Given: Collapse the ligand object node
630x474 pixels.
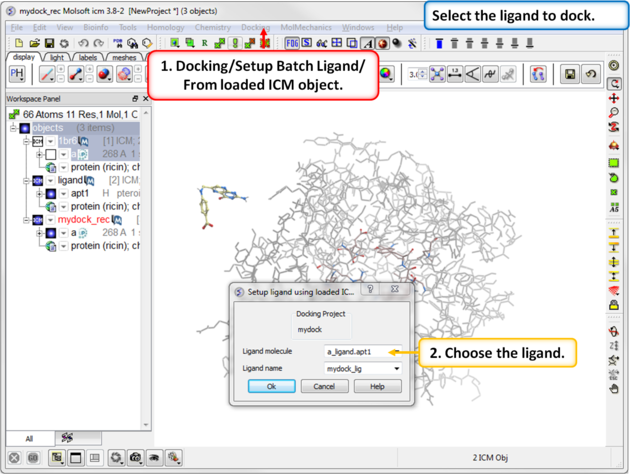Looking at the screenshot, I should [26, 180].
